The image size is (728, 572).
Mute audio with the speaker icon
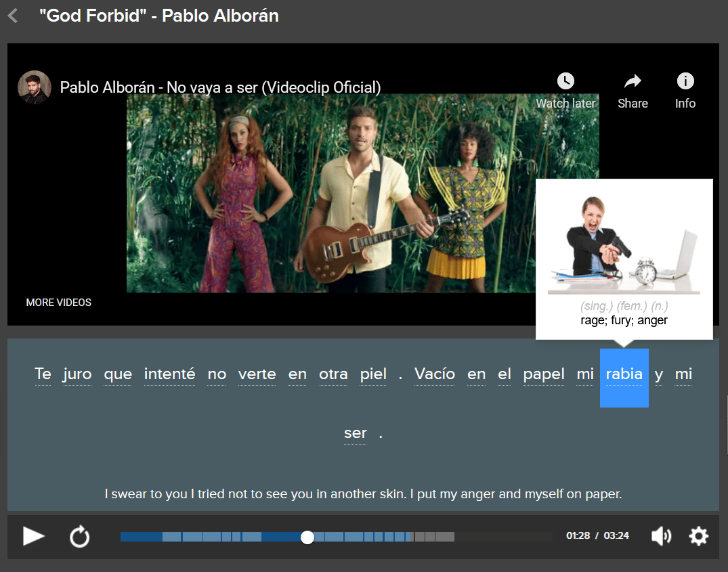(x=660, y=537)
